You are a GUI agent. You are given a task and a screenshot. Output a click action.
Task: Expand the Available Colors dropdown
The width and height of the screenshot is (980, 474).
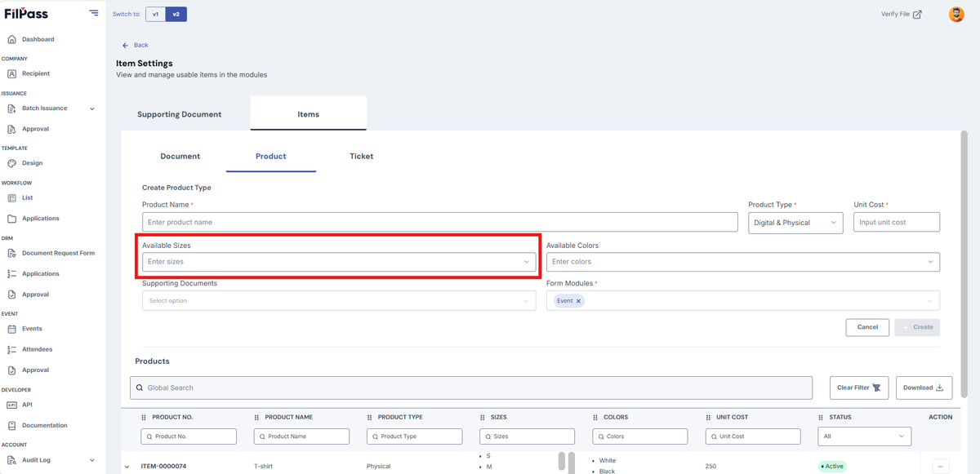743,262
